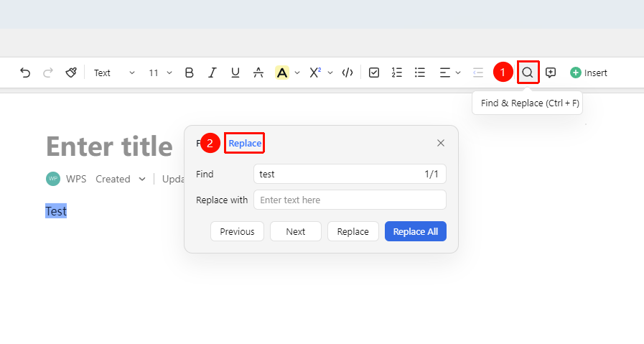Add a comment from toolbar
Screen dimensions: 644x344
tap(551, 73)
